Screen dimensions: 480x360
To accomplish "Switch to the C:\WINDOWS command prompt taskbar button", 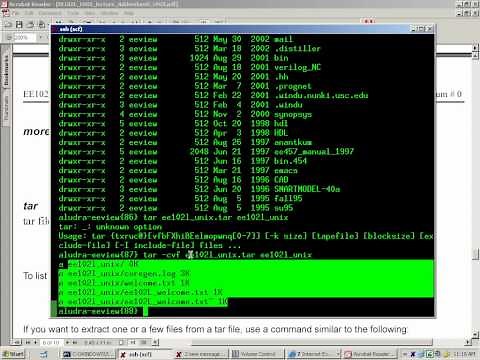I will 88,354.
